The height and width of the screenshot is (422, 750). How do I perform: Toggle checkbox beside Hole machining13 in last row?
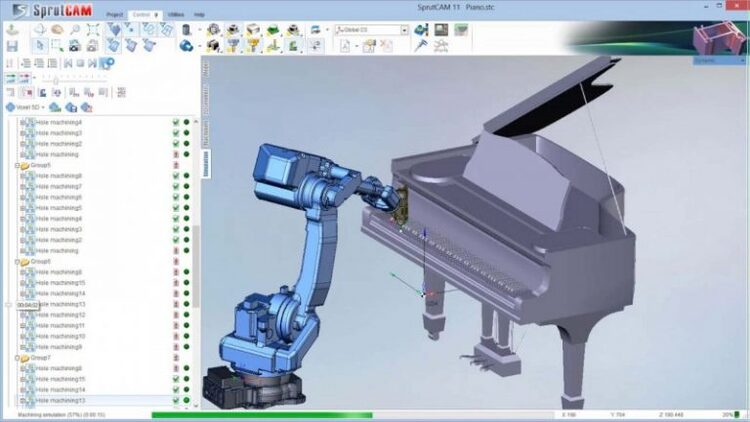click(175, 400)
